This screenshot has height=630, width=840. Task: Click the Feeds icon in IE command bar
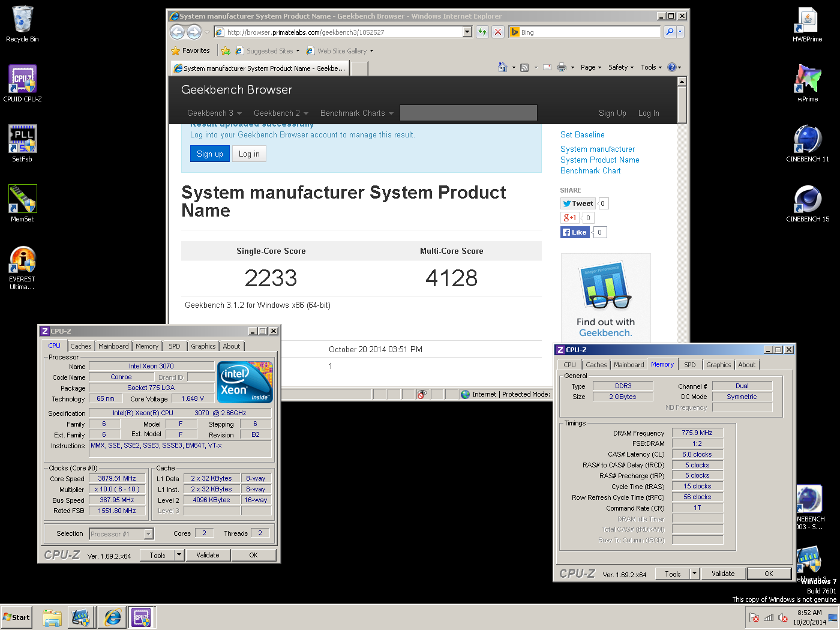tap(524, 67)
